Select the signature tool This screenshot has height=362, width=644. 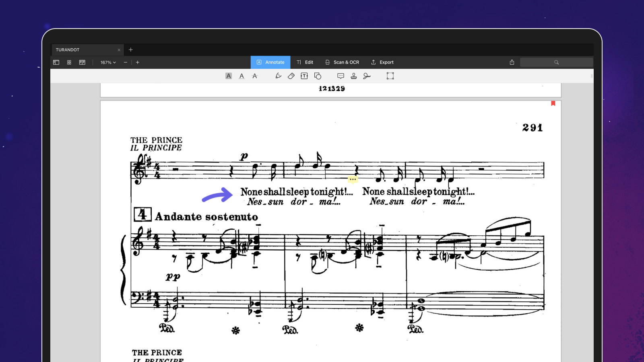(367, 76)
